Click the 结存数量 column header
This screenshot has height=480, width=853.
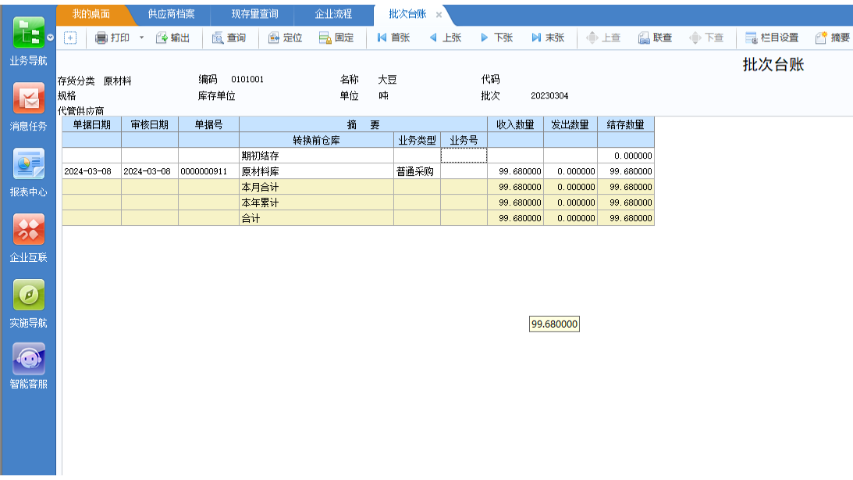(626, 125)
